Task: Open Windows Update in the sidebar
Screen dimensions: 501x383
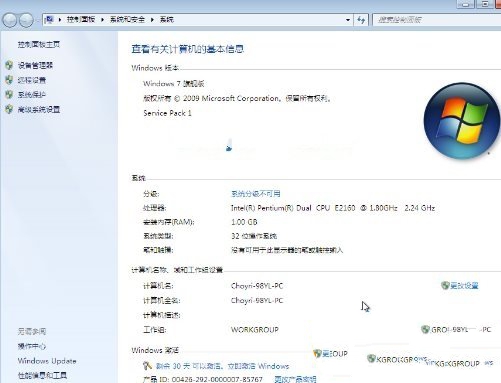Action: [47, 361]
